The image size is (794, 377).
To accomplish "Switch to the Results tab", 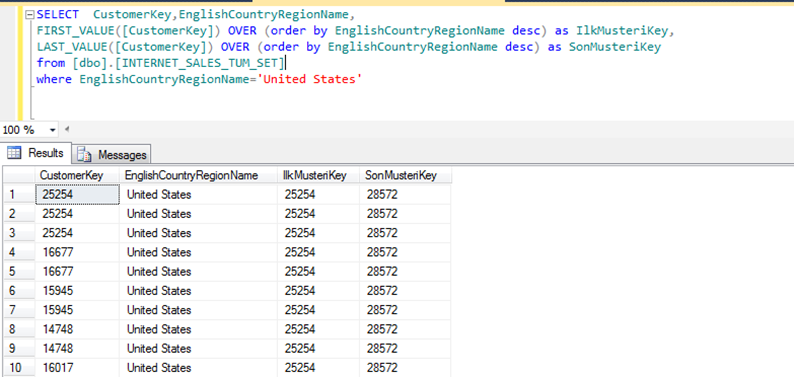I will pyautogui.click(x=35, y=153).
